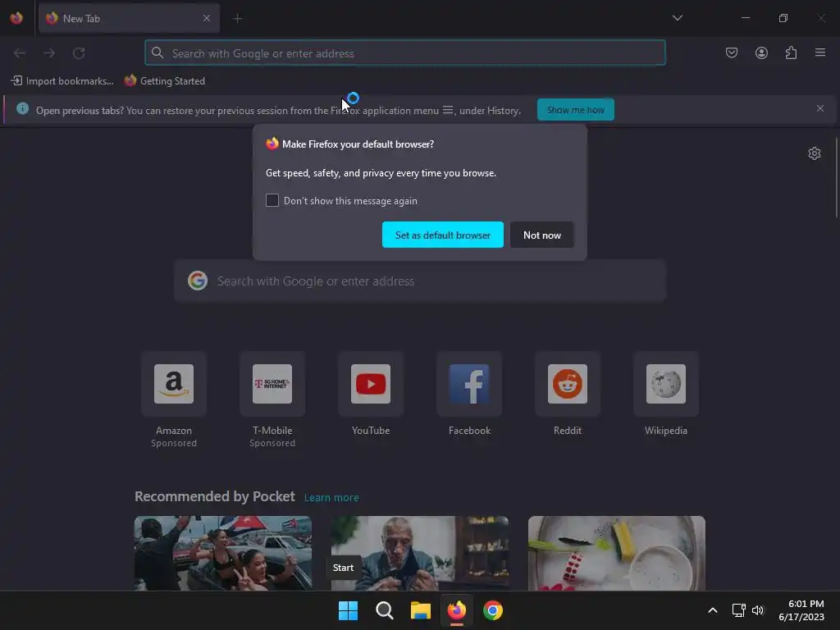Image resolution: width=840 pixels, height=630 pixels.
Task: Go back with the back arrow
Action: [20, 53]
